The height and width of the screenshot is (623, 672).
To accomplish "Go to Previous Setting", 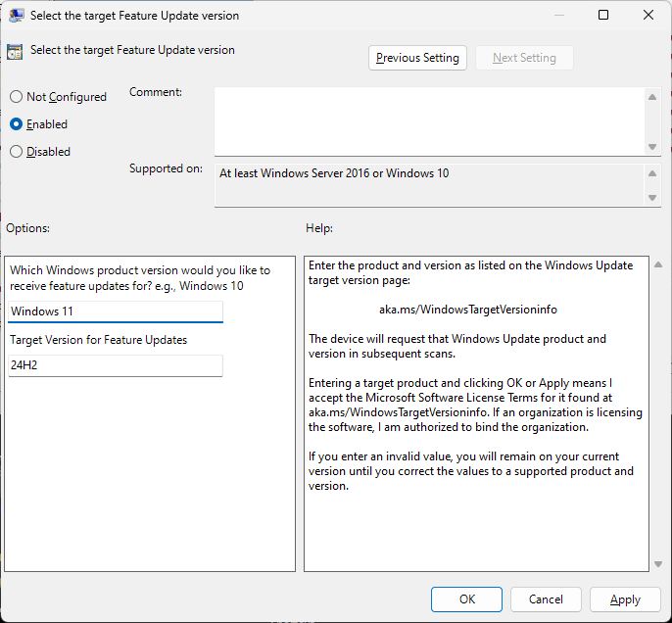I will 417,58.
